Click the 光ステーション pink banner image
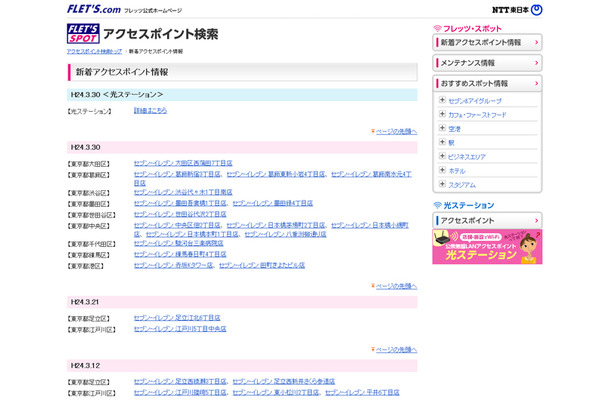 487,247
